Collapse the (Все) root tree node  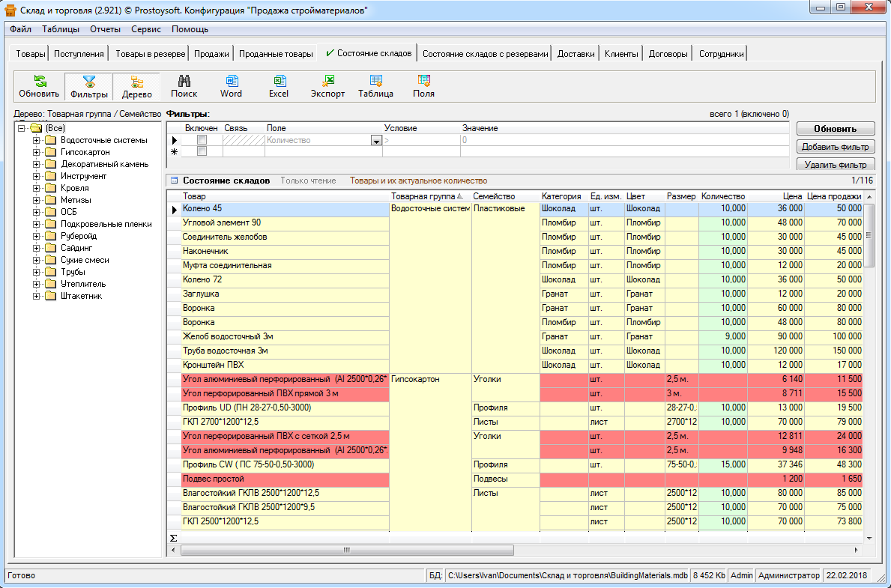pyautogui.click(x=22, y=128)
